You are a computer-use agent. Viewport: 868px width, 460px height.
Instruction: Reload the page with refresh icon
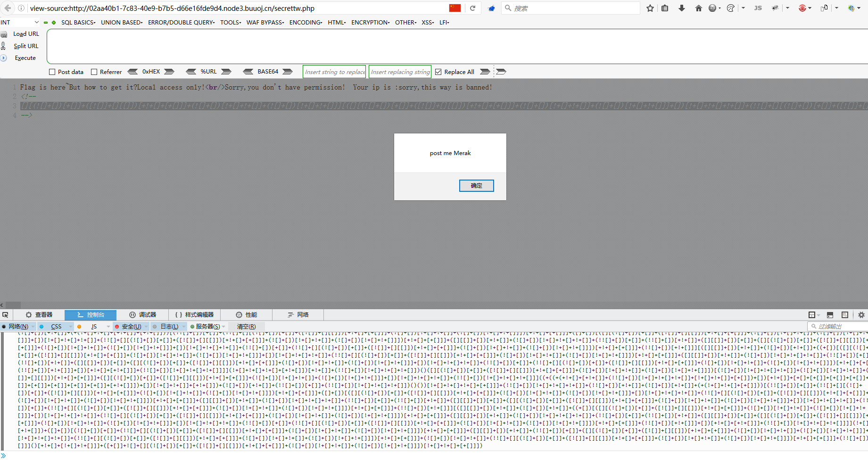click(472, 8)
